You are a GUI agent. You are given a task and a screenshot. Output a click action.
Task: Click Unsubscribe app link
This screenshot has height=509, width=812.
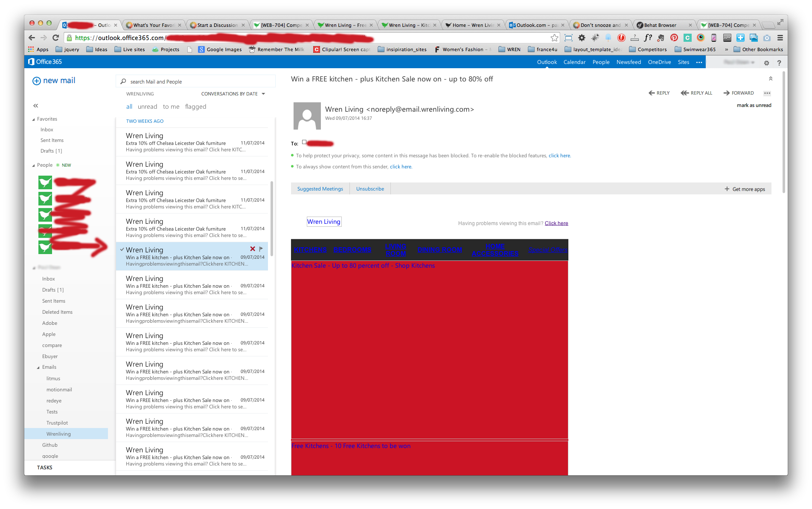[370, 189]
